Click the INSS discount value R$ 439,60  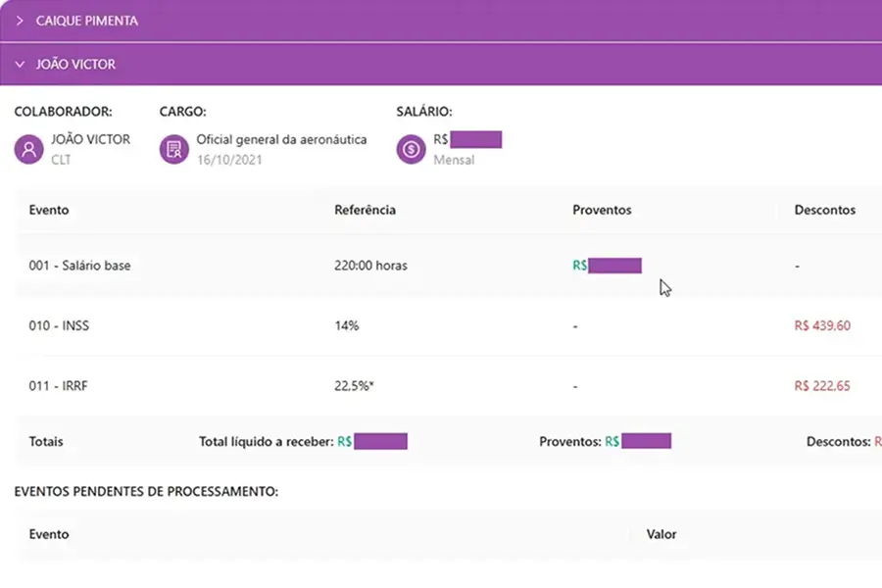[821, 325]
